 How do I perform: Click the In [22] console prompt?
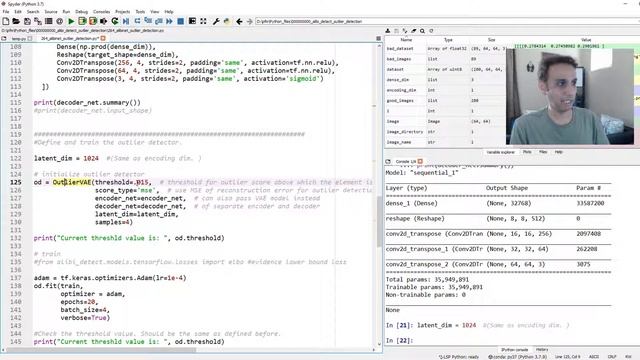point(400,340)
